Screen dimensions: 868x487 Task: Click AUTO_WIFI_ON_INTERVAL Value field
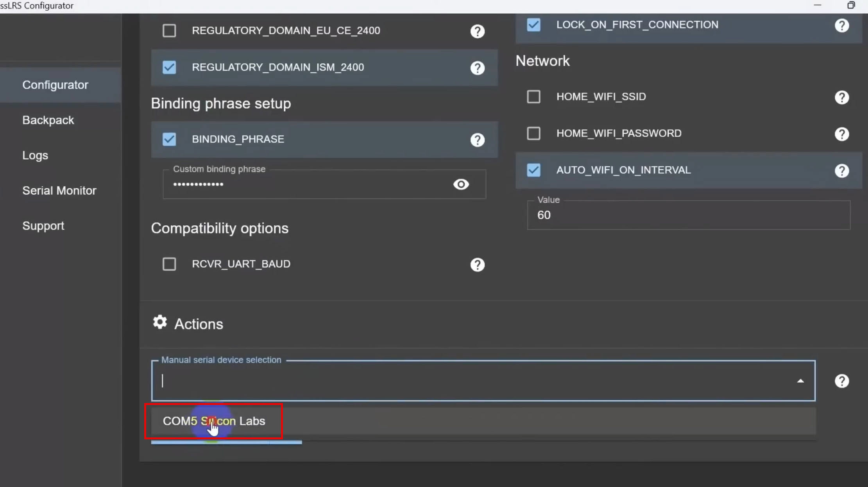pyautogui.click(x=688, y=215)
